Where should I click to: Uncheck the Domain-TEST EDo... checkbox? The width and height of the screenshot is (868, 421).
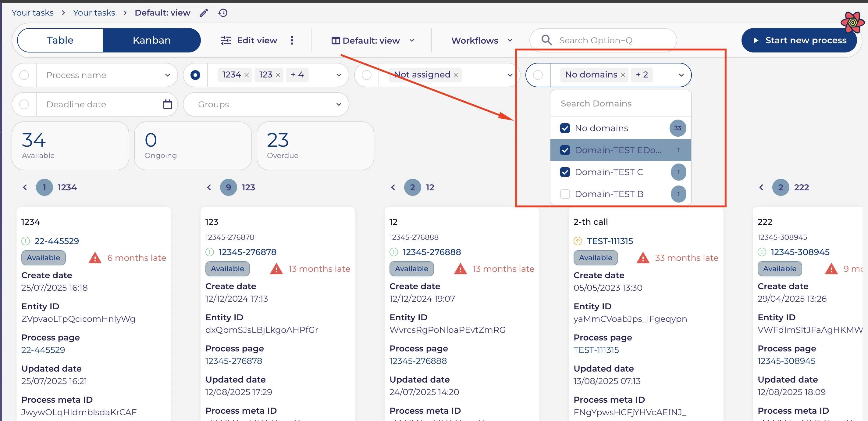pos(565,150)
